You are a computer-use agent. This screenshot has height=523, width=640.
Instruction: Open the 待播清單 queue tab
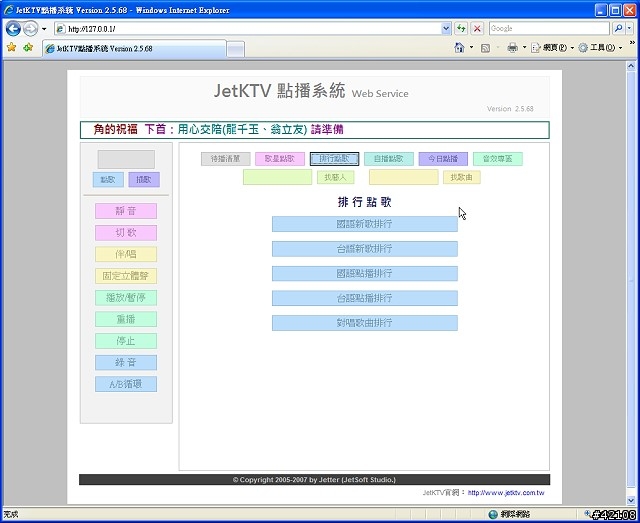[226, 159]
